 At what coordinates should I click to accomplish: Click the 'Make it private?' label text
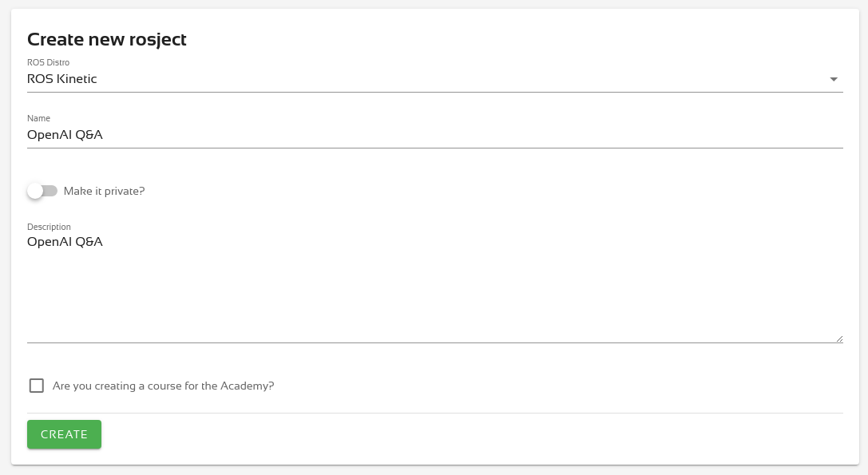click(x=104, y=191)
